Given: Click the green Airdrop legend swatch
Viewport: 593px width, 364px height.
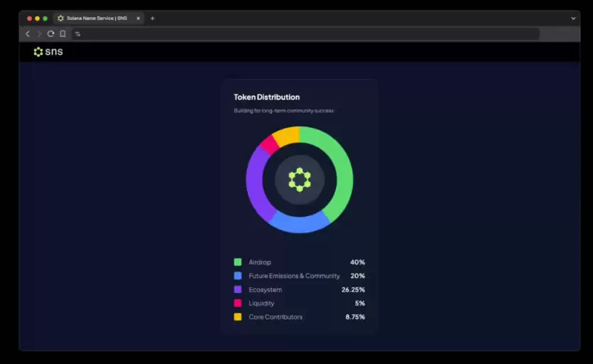Looking at the screenshot, I should pyautogui.click(x=238, y=262).
